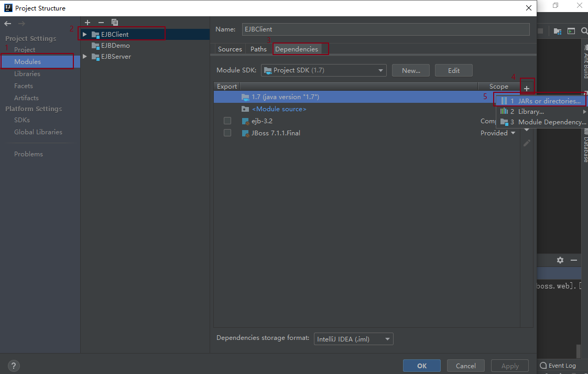Screen dimensions: 588x374
Task: Remove the selected module with the minus icon
Action: (x=101, y=23)
